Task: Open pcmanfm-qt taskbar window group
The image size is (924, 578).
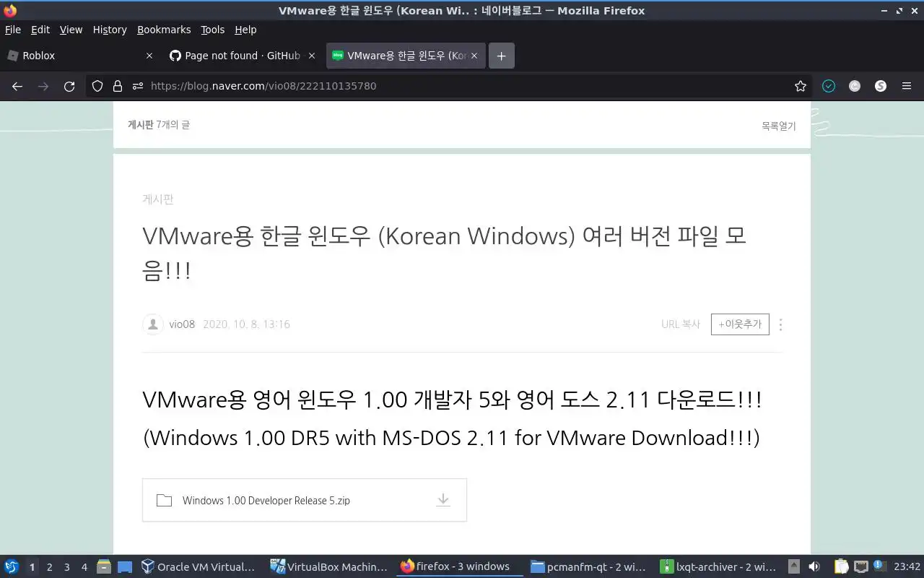Action: (x=590, y=567)
